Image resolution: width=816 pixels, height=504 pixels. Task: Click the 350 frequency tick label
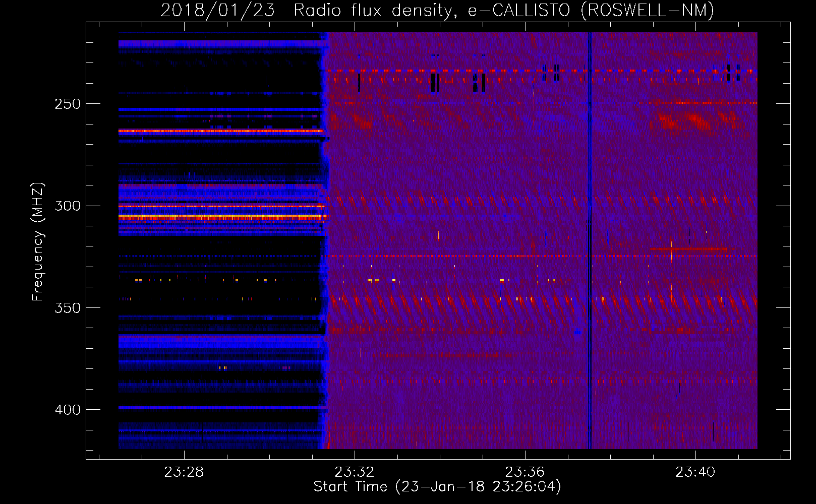click(68, 308)
